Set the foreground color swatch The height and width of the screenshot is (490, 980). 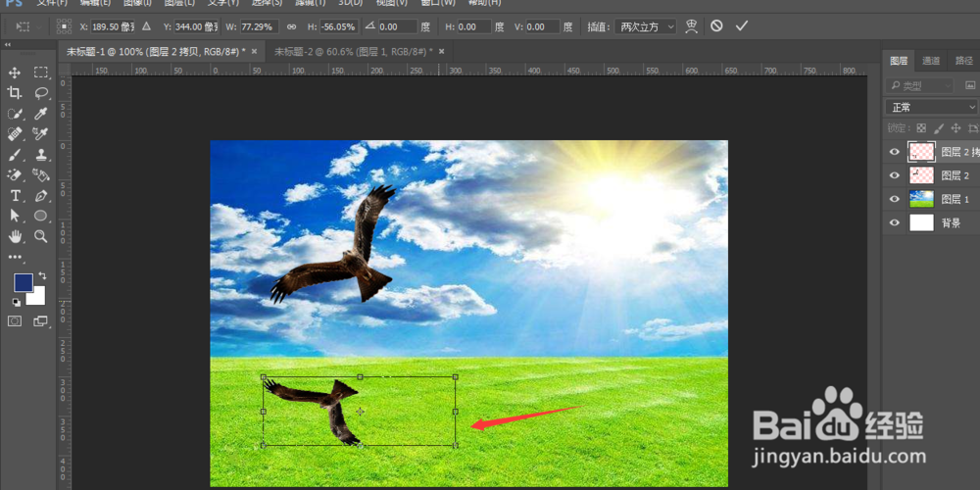(24, 282)
